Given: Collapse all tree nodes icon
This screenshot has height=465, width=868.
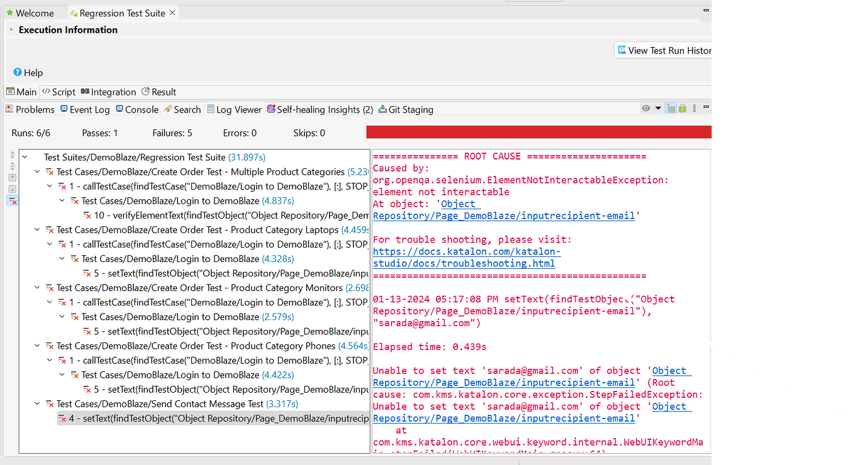Looking at the screenshot, I should pos(12,155).
